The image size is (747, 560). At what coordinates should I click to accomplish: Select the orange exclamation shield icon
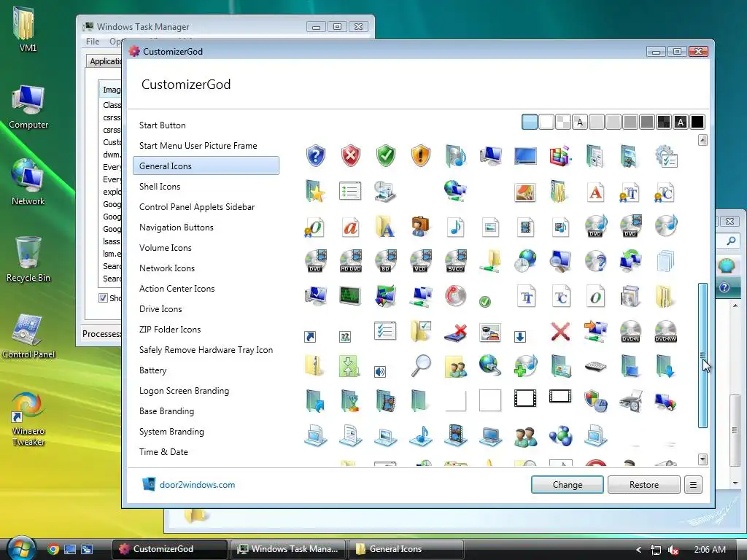[x=421, y=156]
